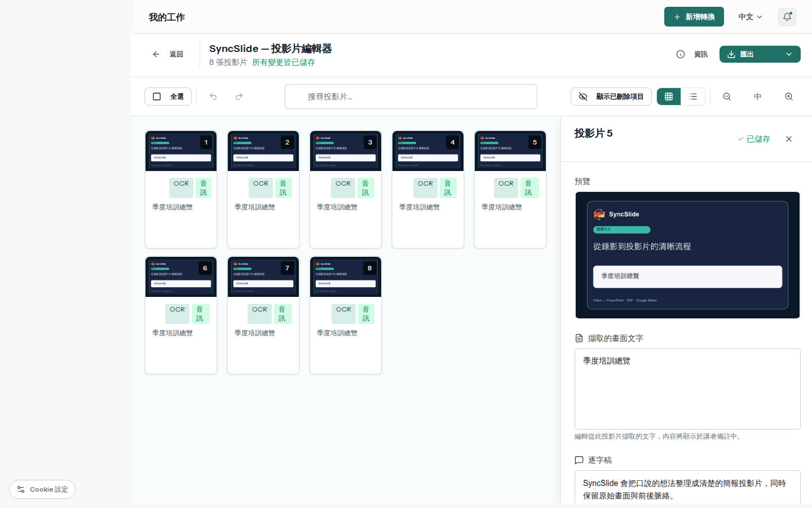
Task: Select slide thumbnail number 7
Action: [263, 277]
